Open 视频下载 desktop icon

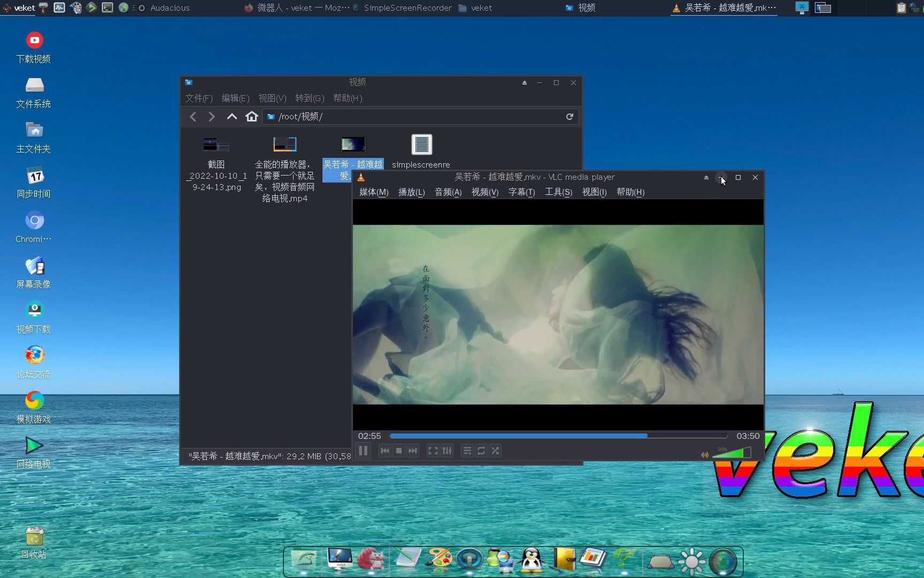click(x=34, y=318)
